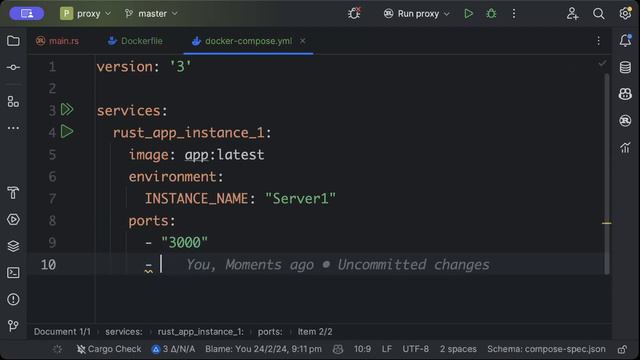The width and height of the screenshot is (640, 360).
Task: Click Document 1/1 breadcrumb
Action: 62,331
